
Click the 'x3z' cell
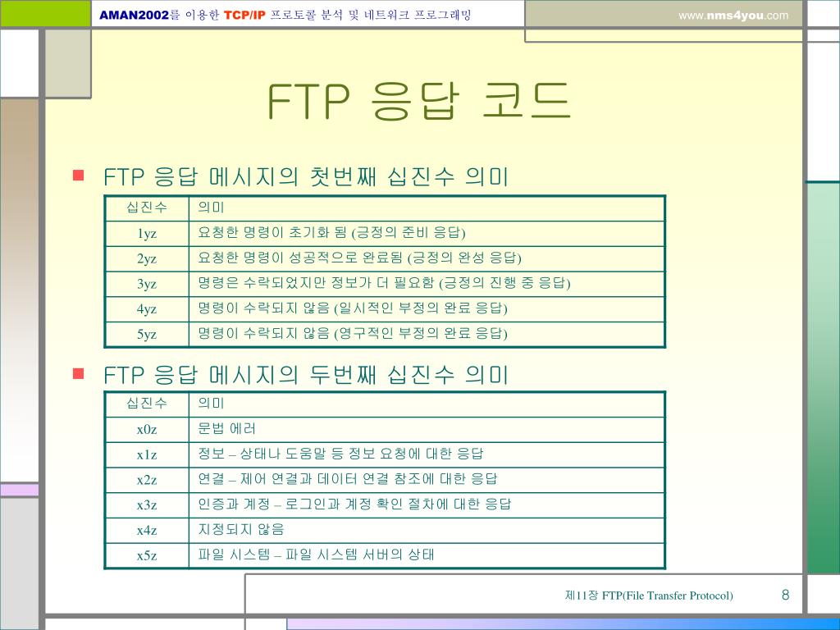147,505
